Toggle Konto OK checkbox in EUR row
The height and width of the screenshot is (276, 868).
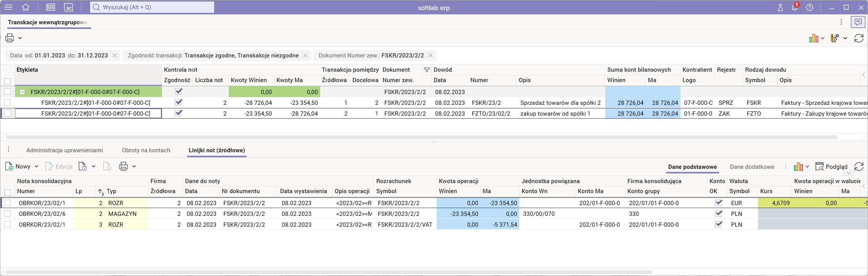718,203
